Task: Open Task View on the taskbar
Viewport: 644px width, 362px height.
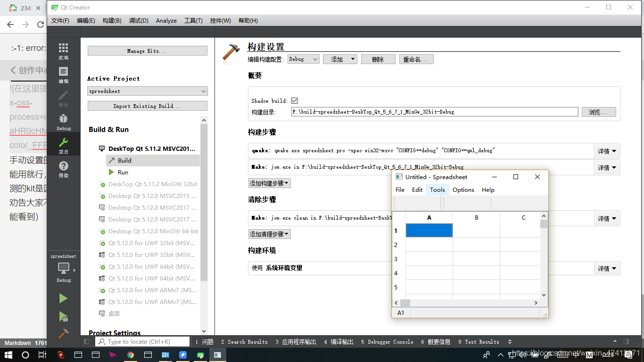Action: coord(42,354)
